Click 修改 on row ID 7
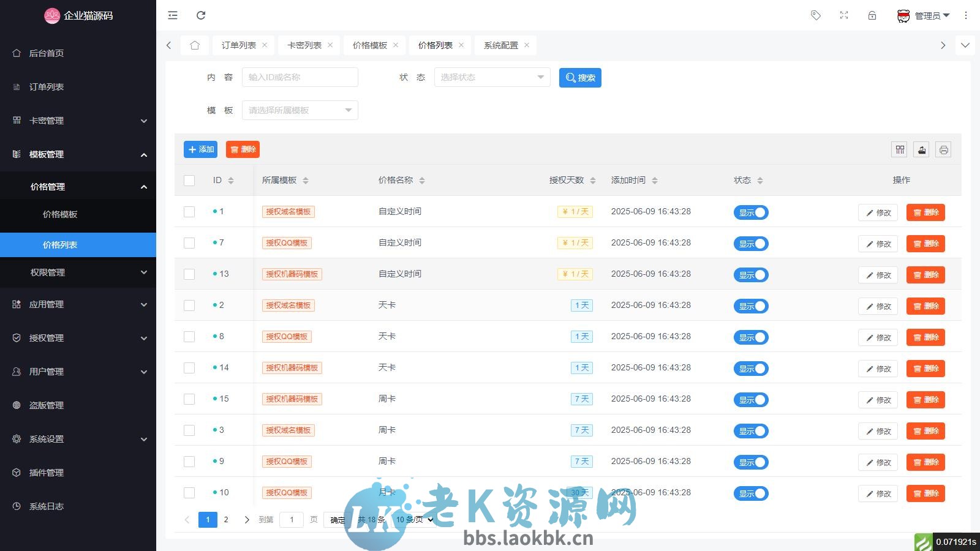 tap(878, 244)
